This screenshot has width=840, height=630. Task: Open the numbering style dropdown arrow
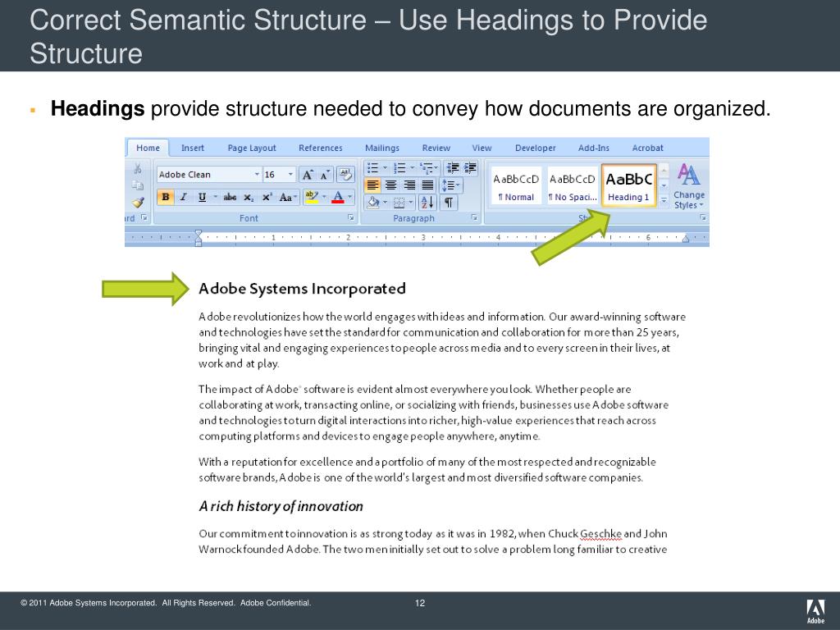(412, 168)
